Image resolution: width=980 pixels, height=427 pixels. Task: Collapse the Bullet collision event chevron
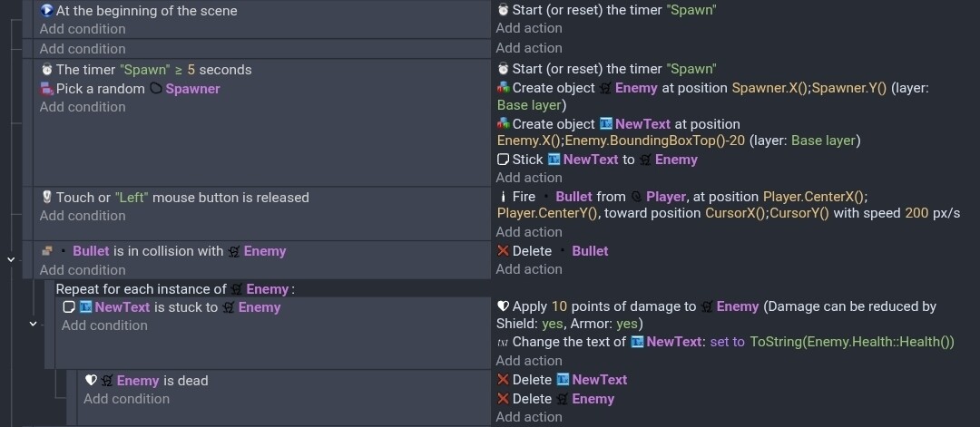point(11,259)
